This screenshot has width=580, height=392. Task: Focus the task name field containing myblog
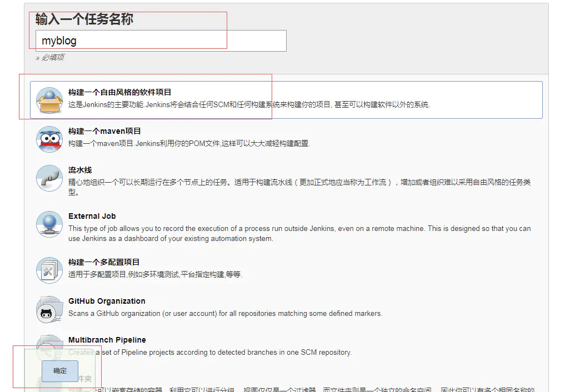[x=161, y=41]
